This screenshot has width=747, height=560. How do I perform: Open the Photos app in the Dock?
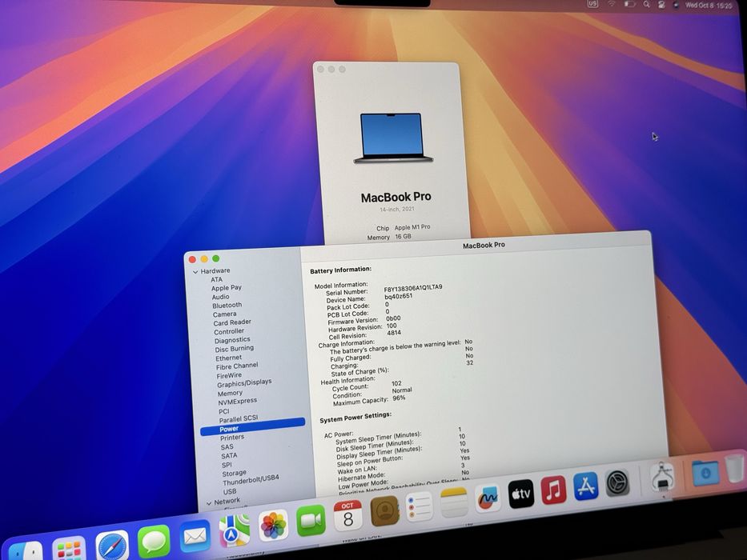pos(274,526)
